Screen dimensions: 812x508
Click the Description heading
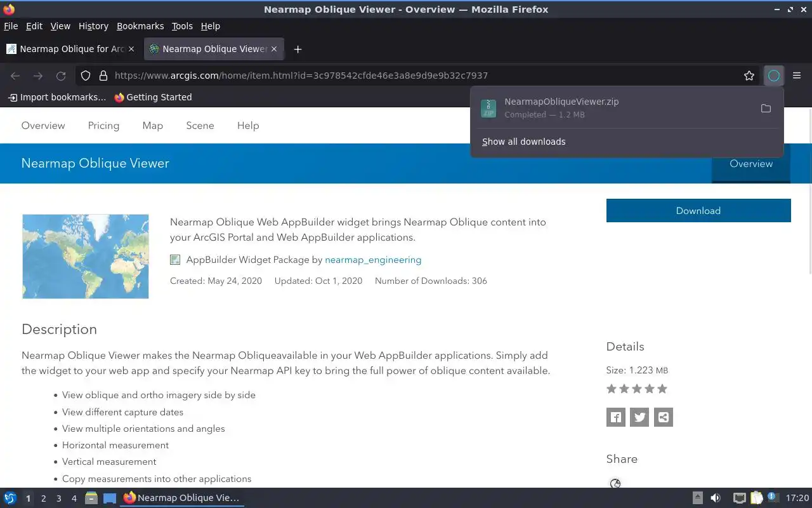tap(59, 330)
